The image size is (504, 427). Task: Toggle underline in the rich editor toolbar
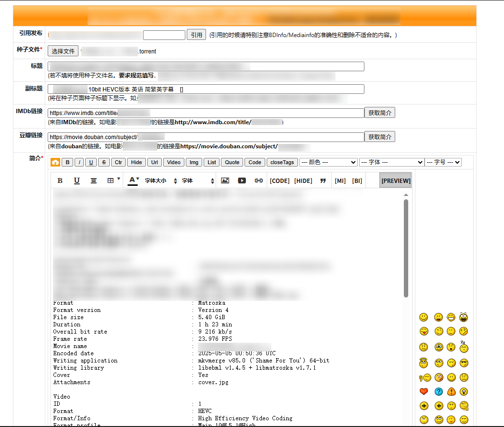tap(77, 181)
